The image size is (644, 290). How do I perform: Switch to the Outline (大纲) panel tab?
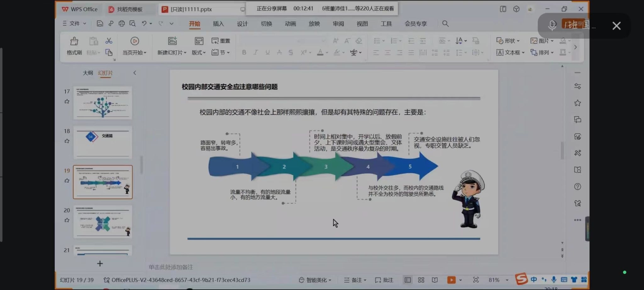tap(88, 73)
